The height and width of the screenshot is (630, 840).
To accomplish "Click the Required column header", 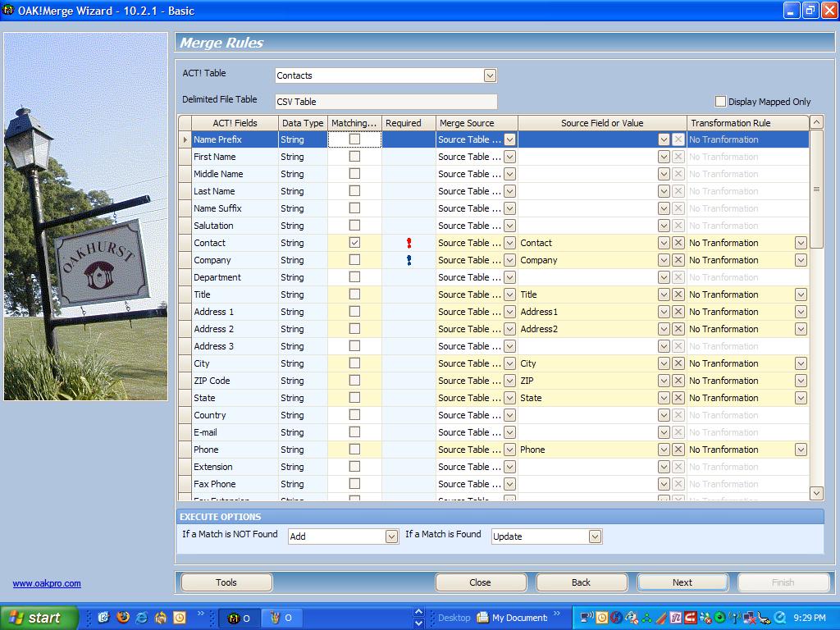I will pos(409,123).
